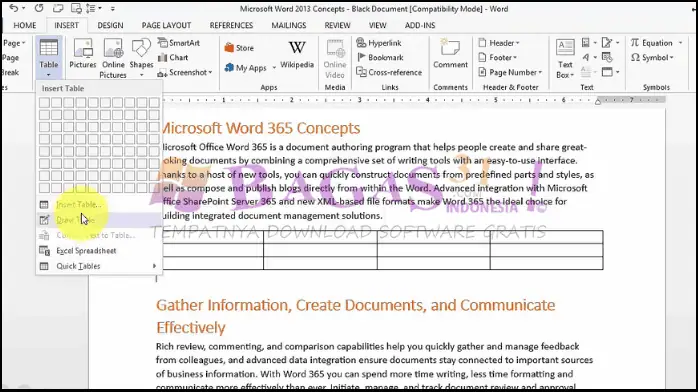Open the Header dropdown

[499, 43]
